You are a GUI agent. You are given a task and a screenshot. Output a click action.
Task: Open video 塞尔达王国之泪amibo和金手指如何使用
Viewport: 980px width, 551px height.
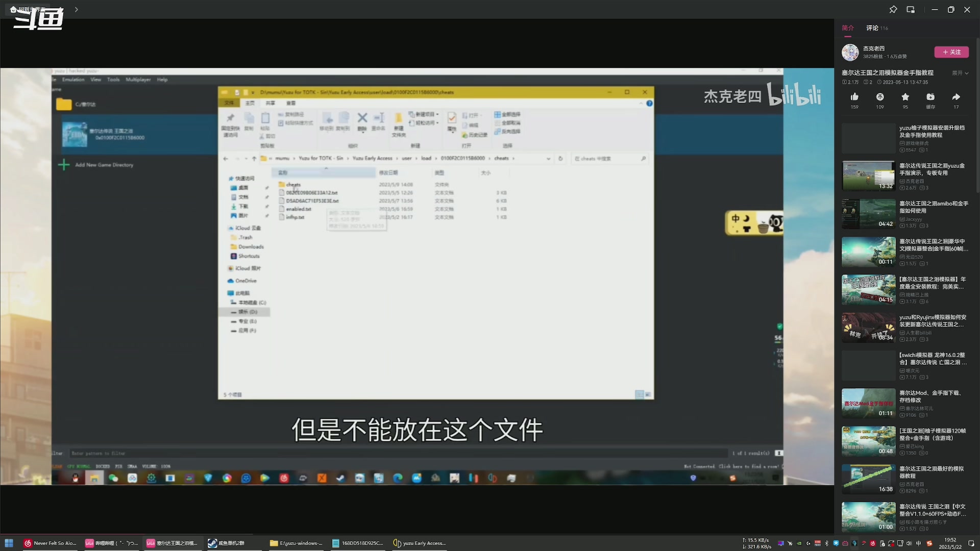pyautogui.click(x=934, y=207)
